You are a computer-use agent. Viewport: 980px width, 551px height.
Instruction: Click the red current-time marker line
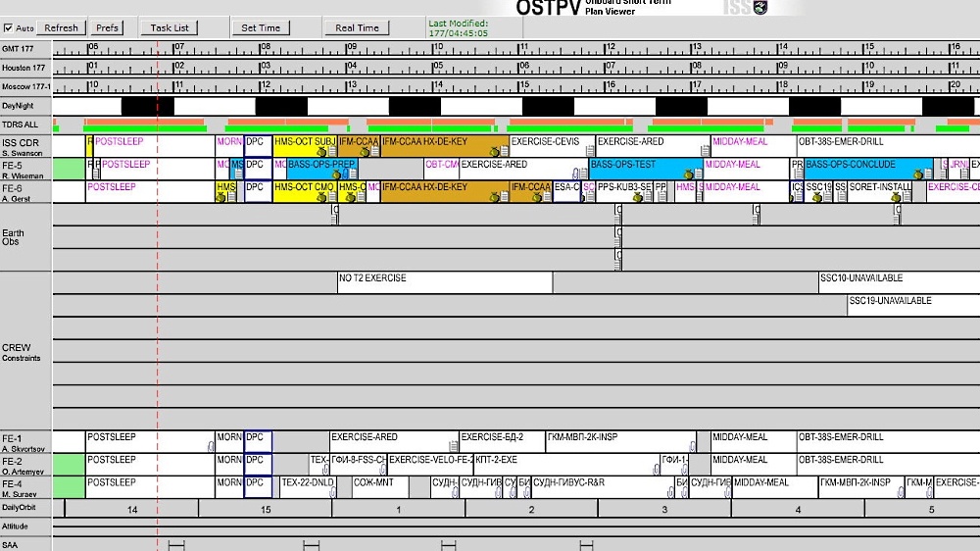click(x=157, y=294)
